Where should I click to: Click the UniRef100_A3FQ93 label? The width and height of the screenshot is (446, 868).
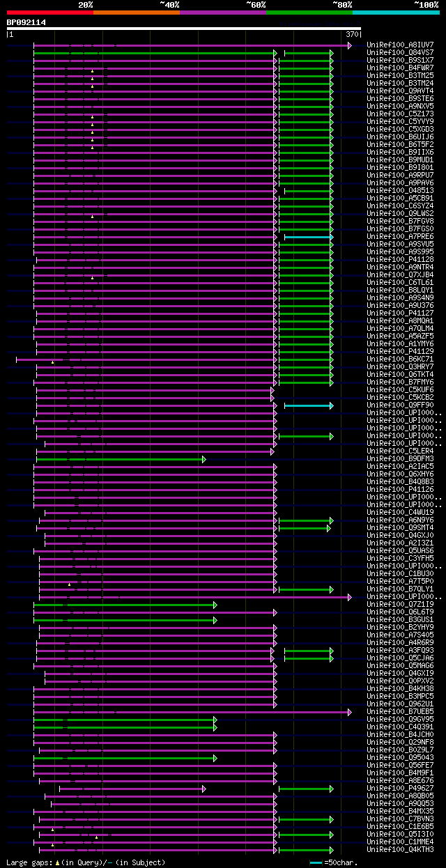coord(400,651)
